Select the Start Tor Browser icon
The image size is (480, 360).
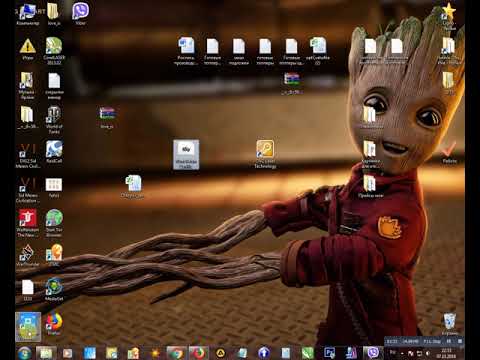[54, 223]
